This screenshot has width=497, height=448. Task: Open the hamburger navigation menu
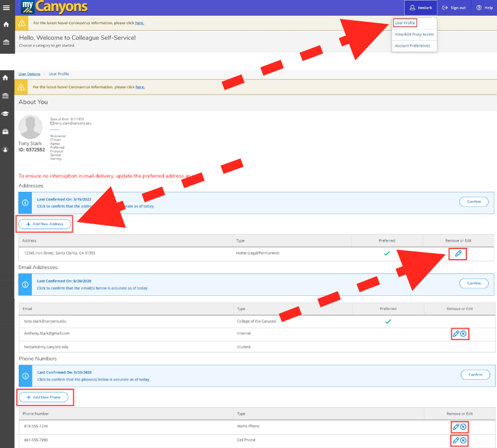click(x=6, y=8)
